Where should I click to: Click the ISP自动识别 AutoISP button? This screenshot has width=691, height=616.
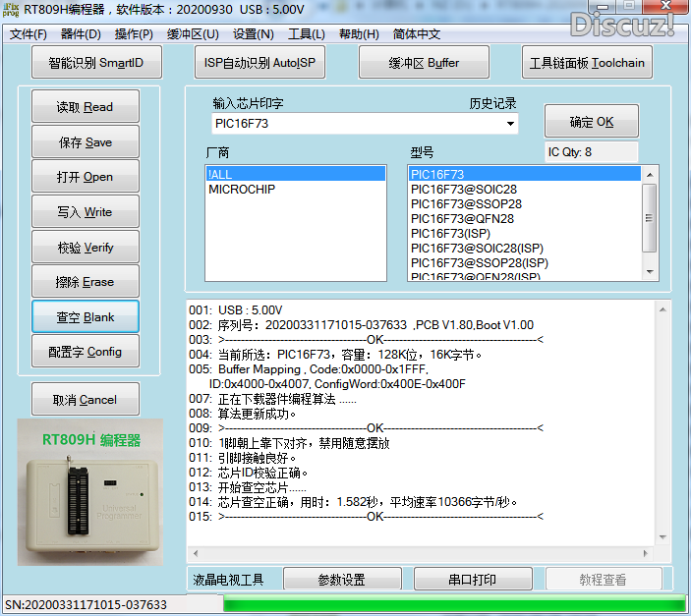[259, 63]
